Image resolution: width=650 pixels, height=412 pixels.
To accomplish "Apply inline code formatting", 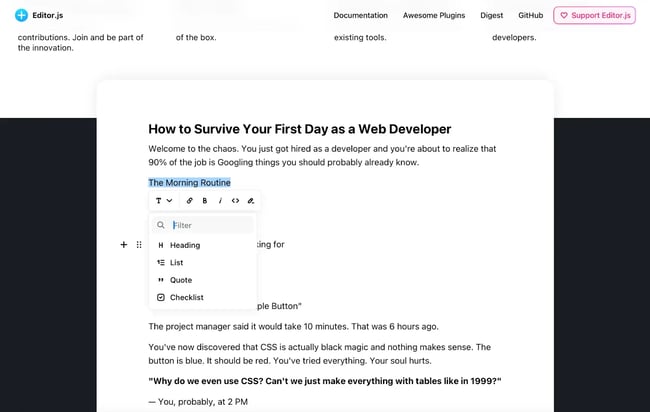I will (235, 201).
